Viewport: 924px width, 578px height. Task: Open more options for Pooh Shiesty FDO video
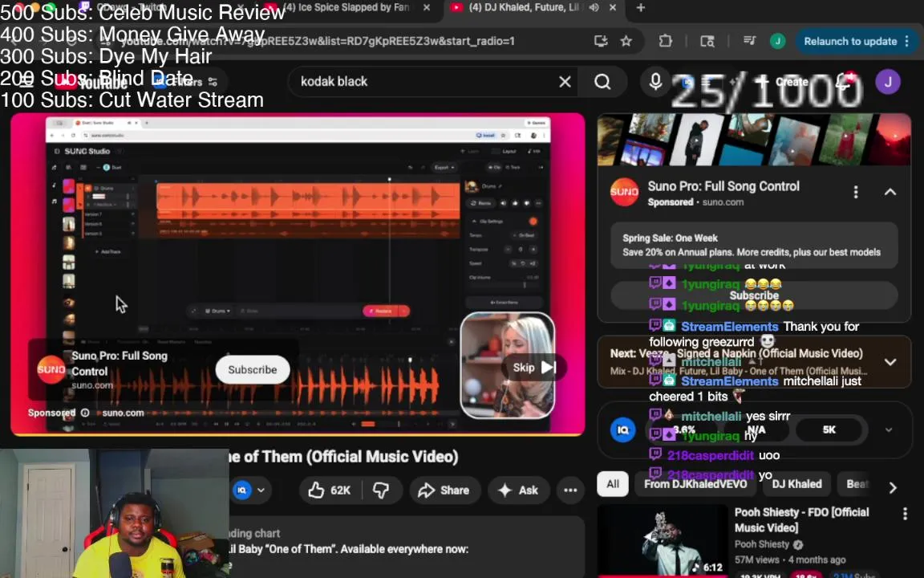(905, 515)
